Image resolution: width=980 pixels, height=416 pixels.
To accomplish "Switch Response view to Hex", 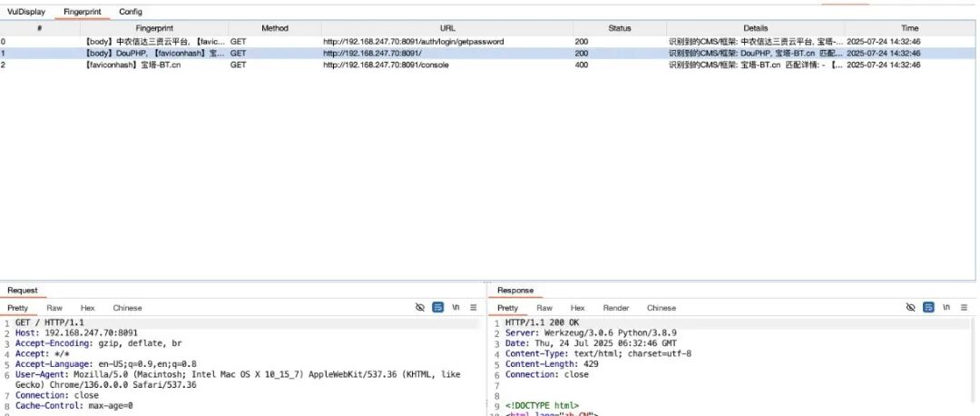I will [x=577, y=308].
